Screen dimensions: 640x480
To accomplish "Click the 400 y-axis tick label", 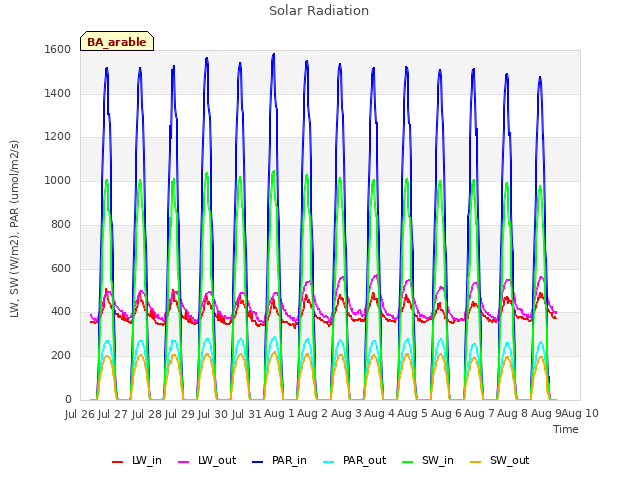I will (x=61, y=312).
